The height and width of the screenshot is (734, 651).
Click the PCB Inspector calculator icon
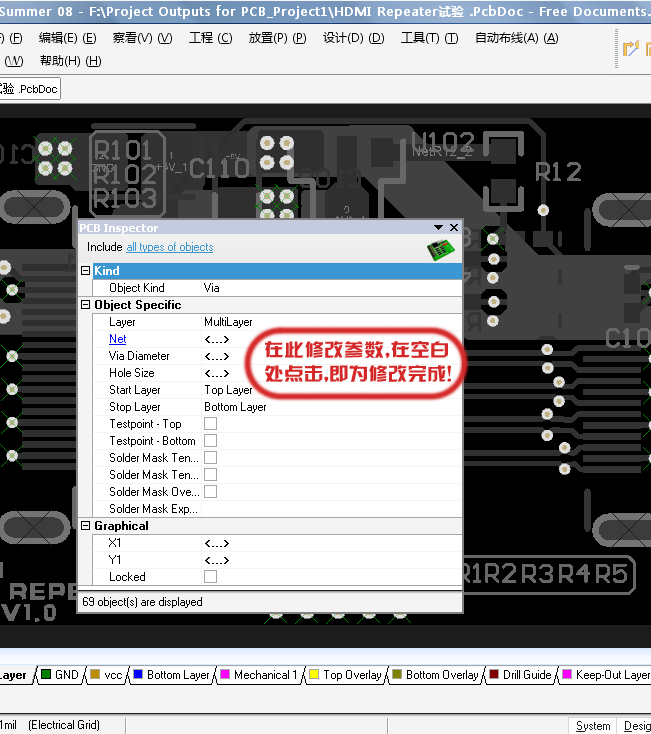pos(440,250)
